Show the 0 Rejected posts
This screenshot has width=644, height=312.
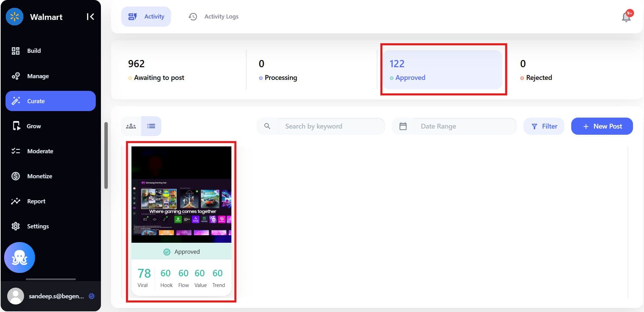click(573, 70)
